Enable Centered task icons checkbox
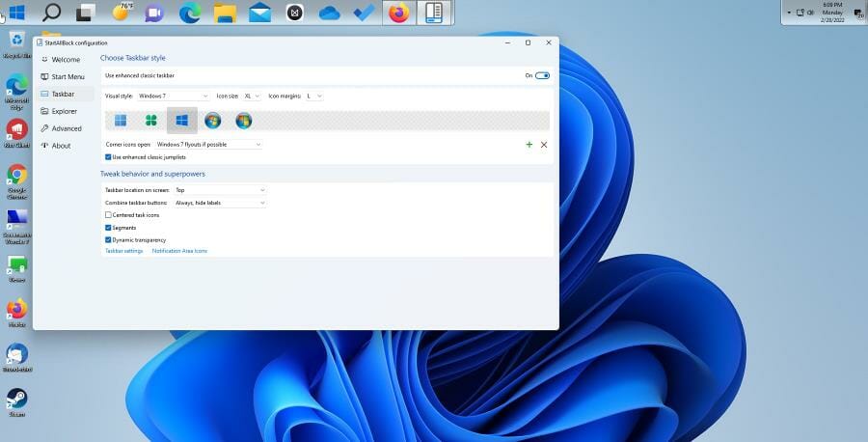Screen dimensions: 868x442 click(108, 215)
